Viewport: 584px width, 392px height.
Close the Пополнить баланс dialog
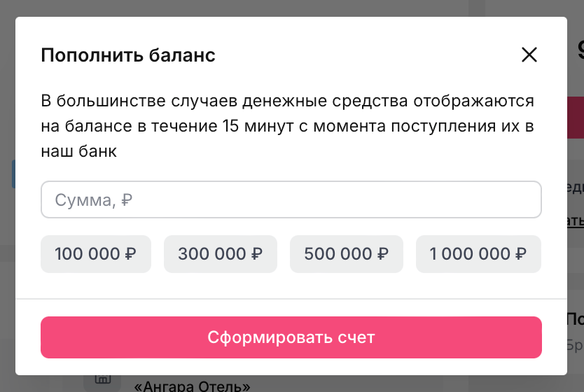[529, 55]
